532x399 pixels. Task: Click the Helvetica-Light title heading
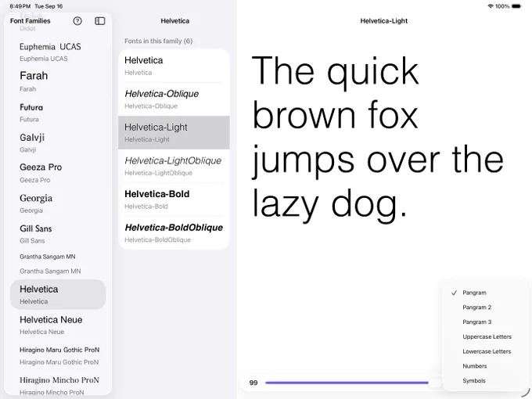coord(383,21)
